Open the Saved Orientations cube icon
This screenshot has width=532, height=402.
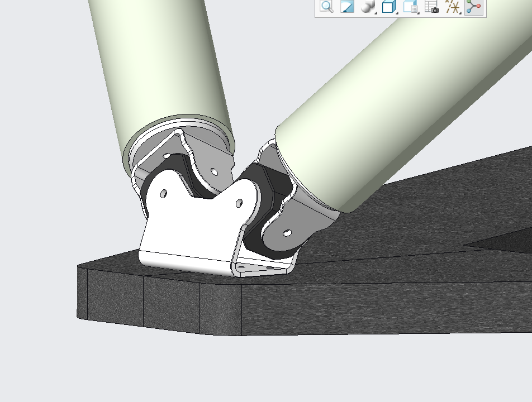click(389, 7)
